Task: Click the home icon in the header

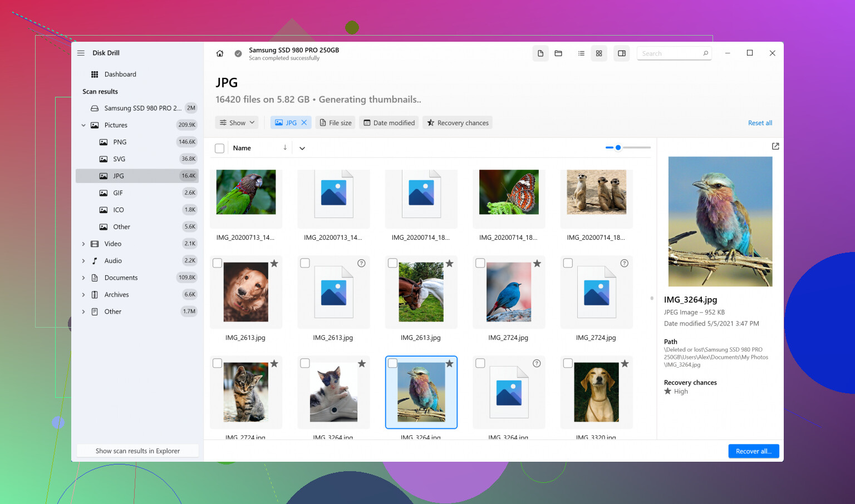Action: 220,53
